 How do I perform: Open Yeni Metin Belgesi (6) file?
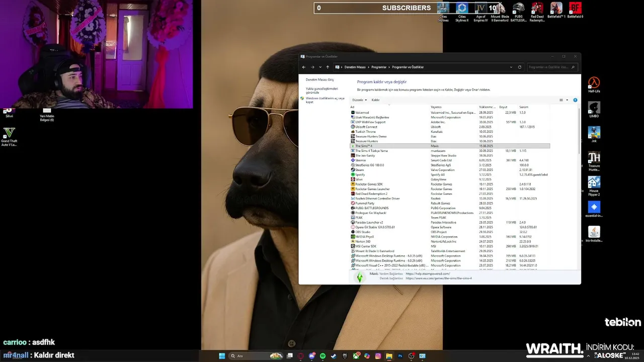point(47,115)
